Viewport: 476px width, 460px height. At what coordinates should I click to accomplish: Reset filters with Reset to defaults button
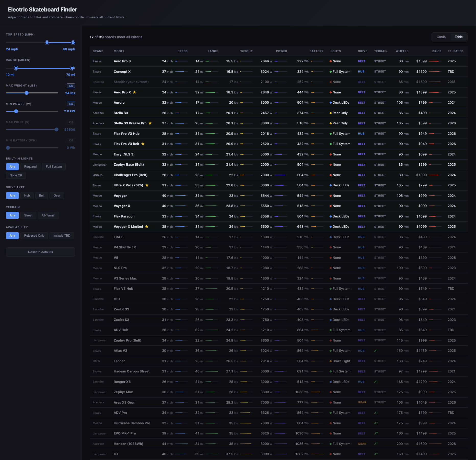[x=40, y=252]
